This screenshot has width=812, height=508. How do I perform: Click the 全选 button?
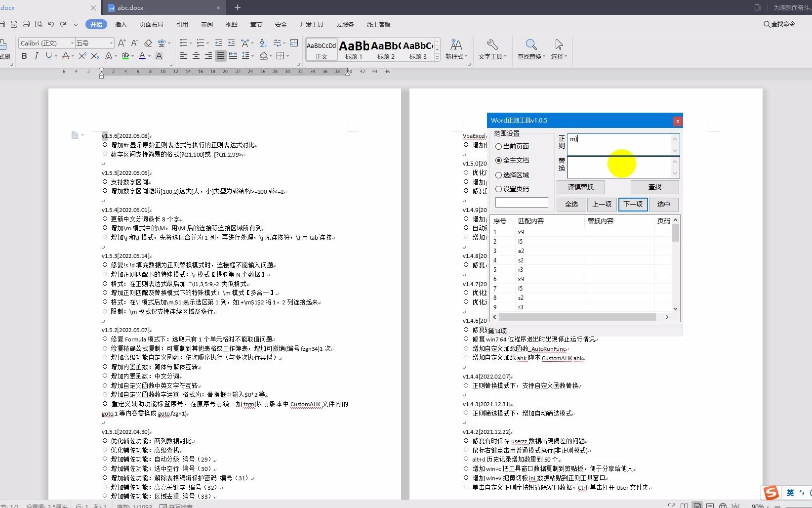570,204
